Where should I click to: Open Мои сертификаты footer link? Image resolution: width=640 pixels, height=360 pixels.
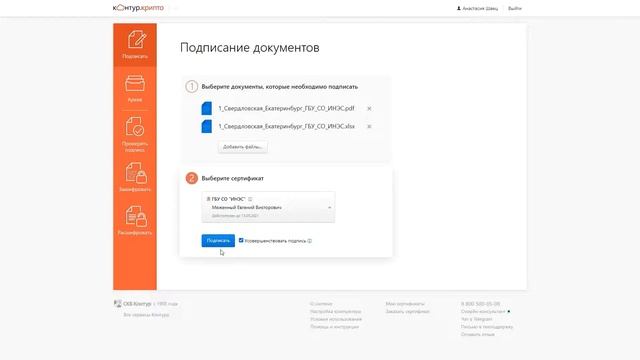pos(405,304)
